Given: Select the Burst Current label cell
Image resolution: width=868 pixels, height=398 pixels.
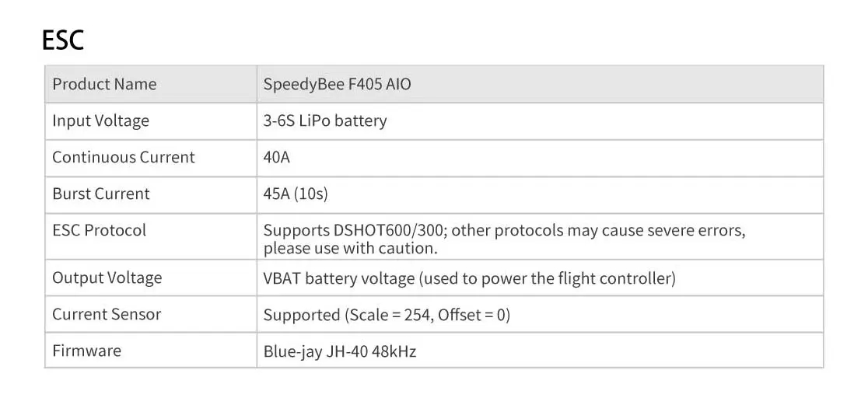Looking at the screenshot, I should (100, 194).
